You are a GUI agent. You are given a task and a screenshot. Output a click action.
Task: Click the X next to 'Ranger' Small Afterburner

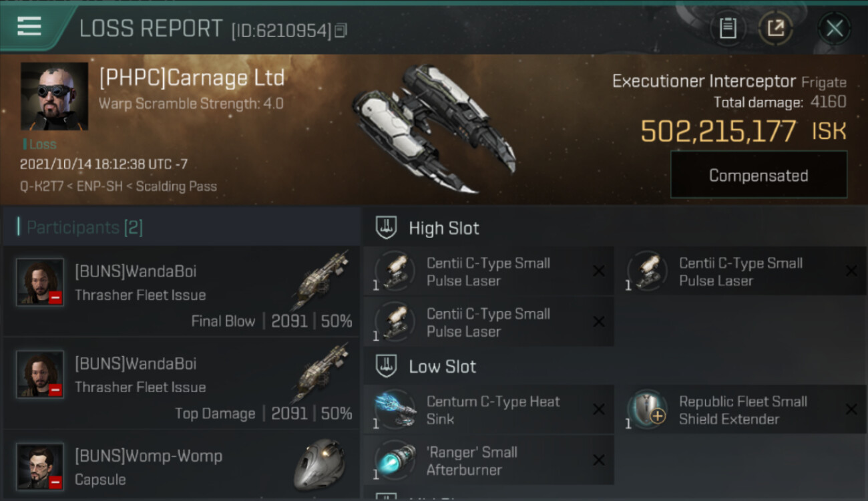point(599,460)
